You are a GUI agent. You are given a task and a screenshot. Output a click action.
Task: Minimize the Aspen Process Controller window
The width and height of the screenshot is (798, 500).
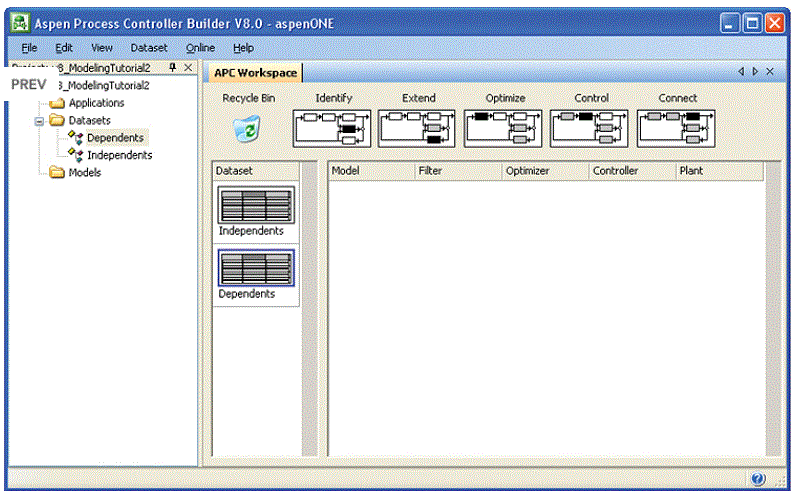click(730, 23)
